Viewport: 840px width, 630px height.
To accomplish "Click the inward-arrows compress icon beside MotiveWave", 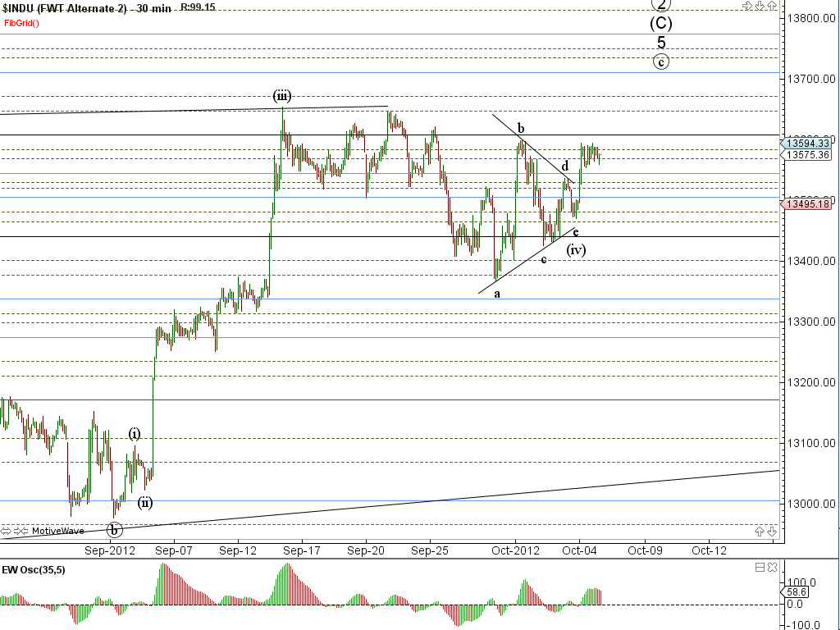I will point(22,531).
